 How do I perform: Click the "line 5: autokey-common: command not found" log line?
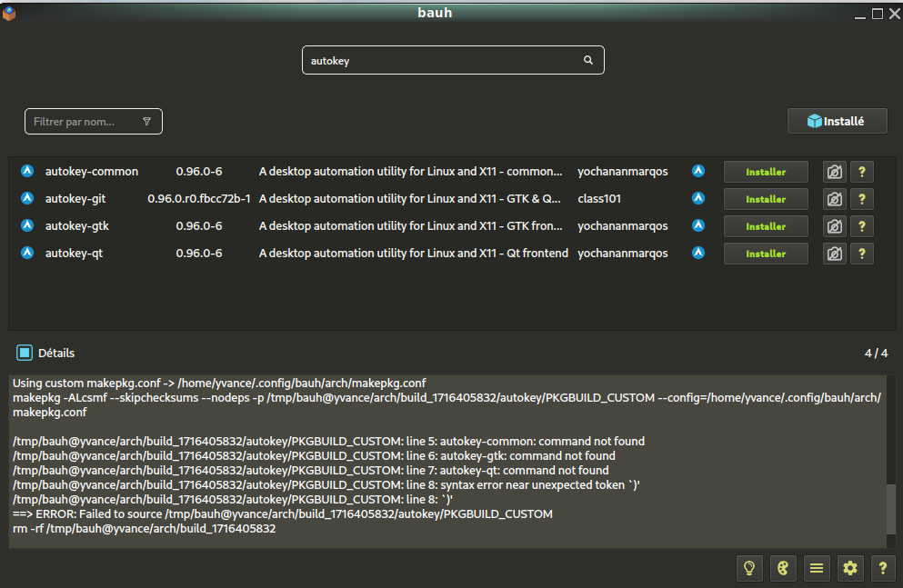tap(329, 442)
